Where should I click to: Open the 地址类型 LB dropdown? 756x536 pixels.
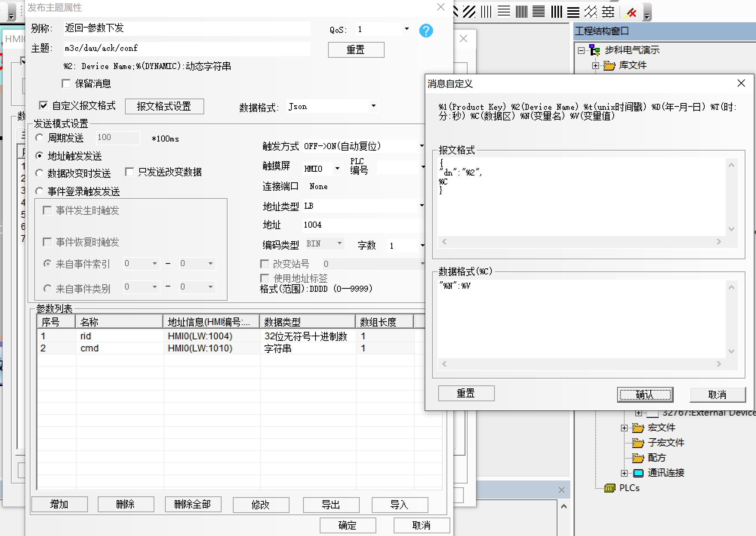[421, 205]
